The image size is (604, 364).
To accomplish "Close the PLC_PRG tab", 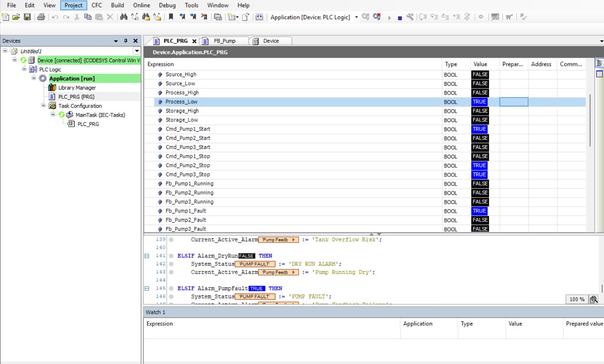I will [x=195, y=41].
